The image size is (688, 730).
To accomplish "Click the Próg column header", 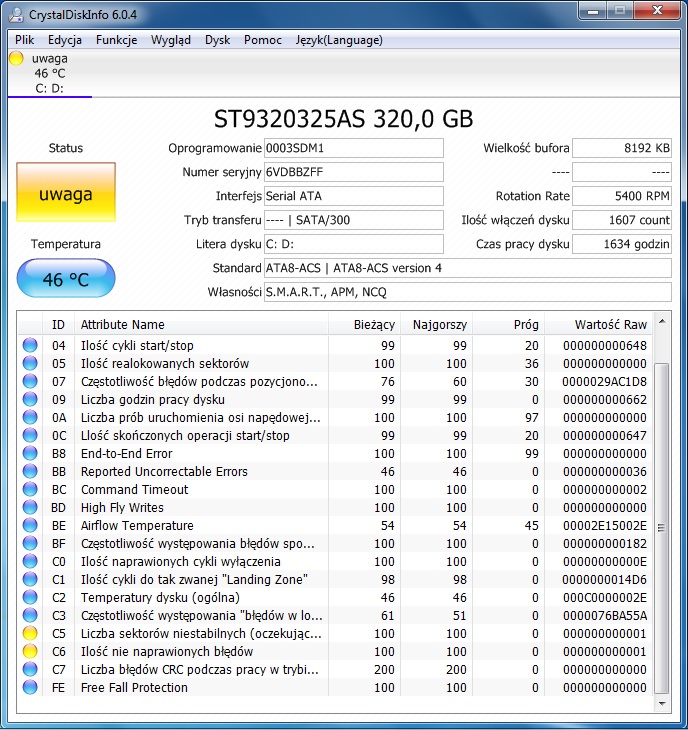I will coord(508,324).
